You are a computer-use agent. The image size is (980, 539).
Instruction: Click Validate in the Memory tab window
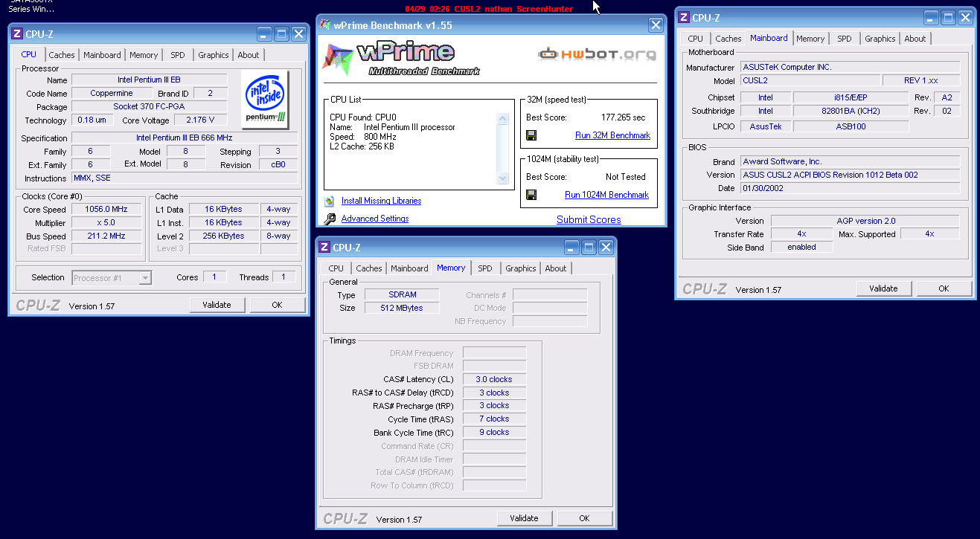coord(524,518)
